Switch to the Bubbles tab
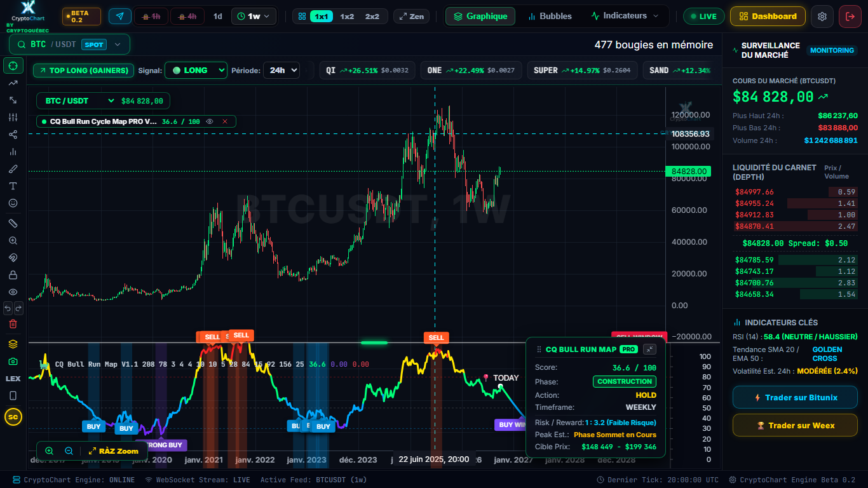Viewport: 868px width, 488px height. click(x=550, y=16)
